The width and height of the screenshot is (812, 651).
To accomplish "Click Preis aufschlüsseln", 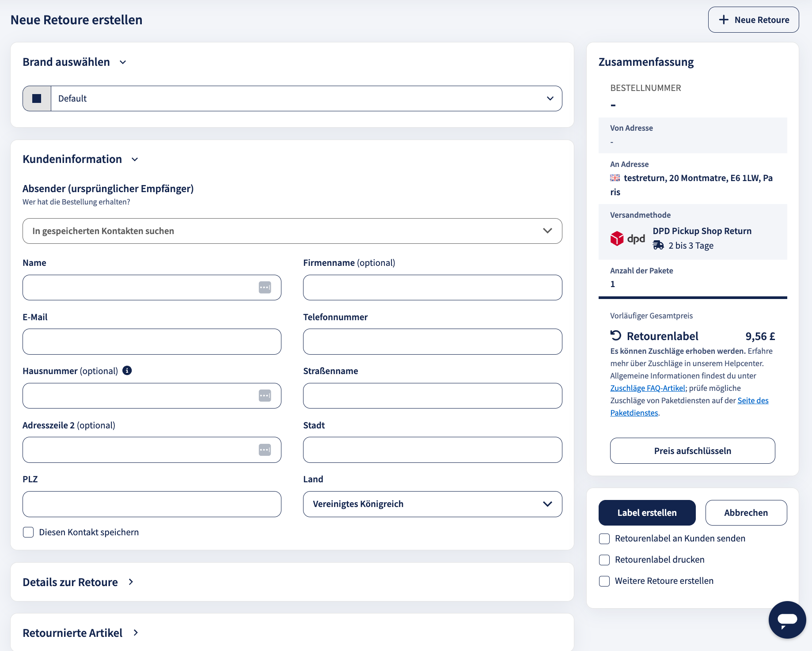I will click(692, 451).
